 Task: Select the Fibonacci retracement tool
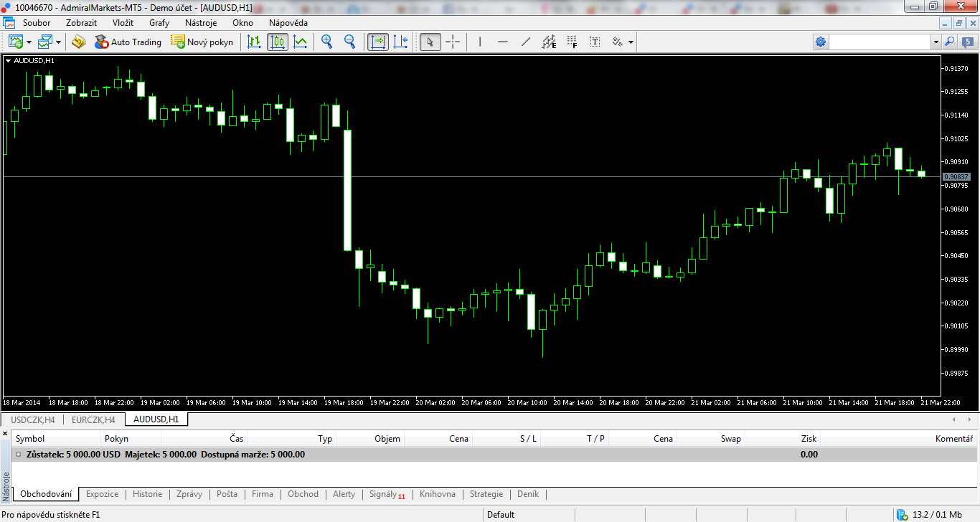point(572,42)
